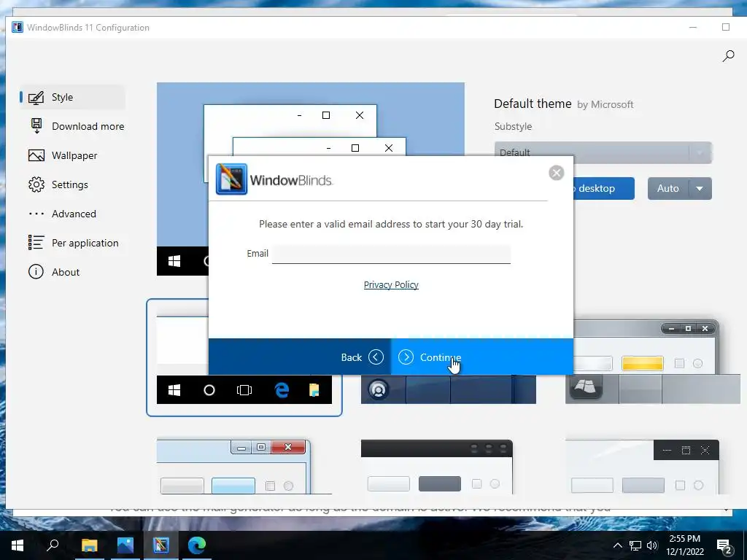Click the network tray icon
This screenshot has height=560, width=747.
point(635,545)
